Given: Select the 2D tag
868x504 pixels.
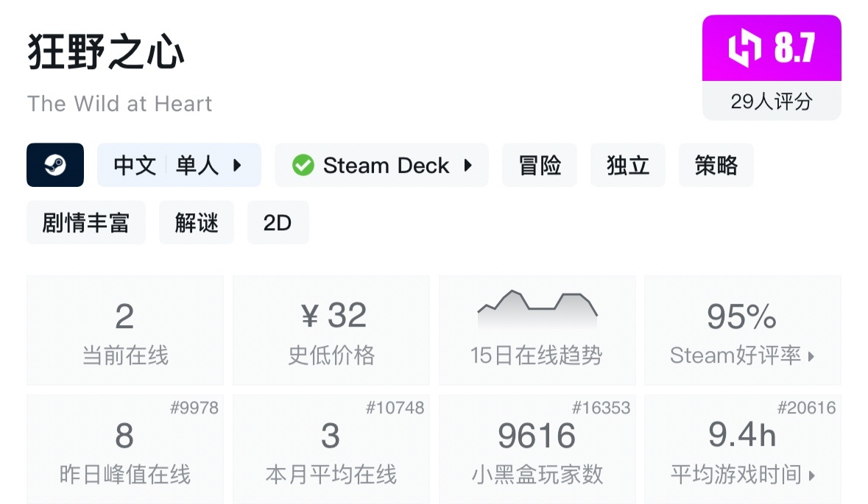Looking at the screenshot, I should click(x=278, y=223).
